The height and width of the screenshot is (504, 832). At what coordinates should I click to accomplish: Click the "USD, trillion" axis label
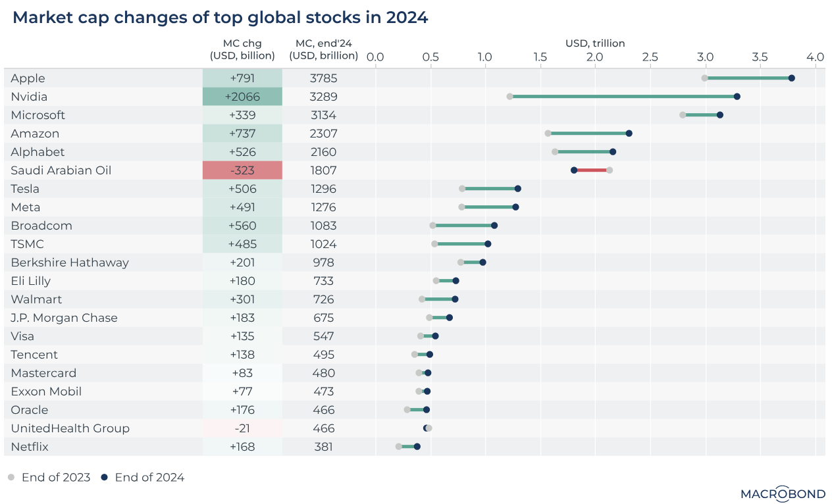point(595,43)
